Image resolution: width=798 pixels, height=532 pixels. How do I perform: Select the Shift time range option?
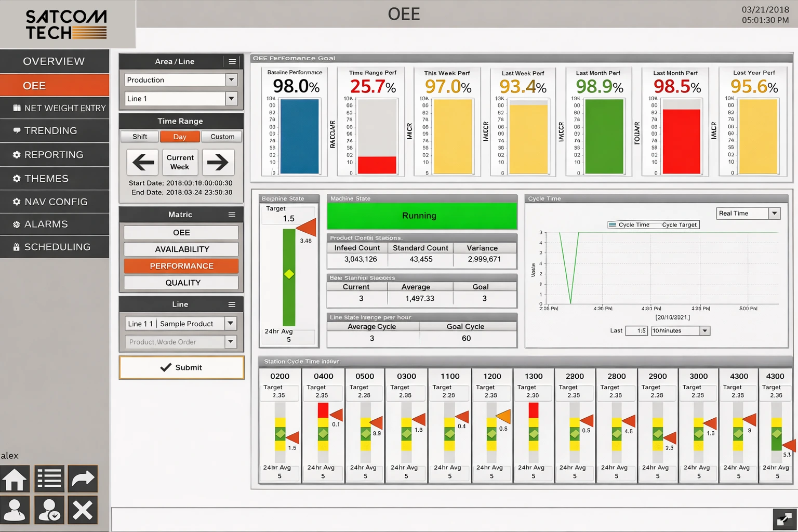coord(140,137)
